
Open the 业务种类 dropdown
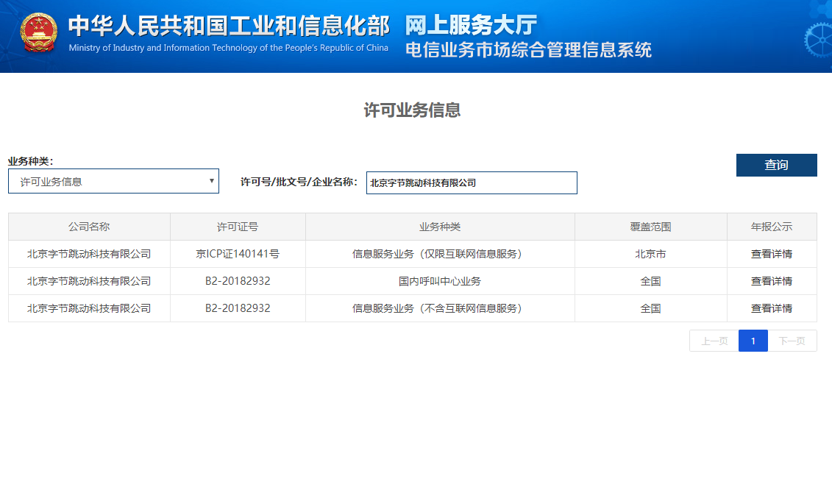pyautogui.click(x=113, y=181)
